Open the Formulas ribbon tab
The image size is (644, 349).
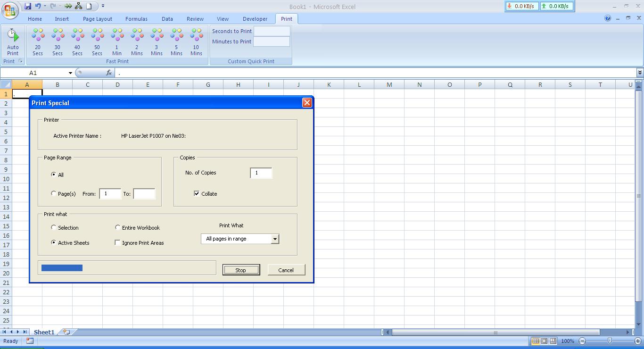[x=136, y=19]
